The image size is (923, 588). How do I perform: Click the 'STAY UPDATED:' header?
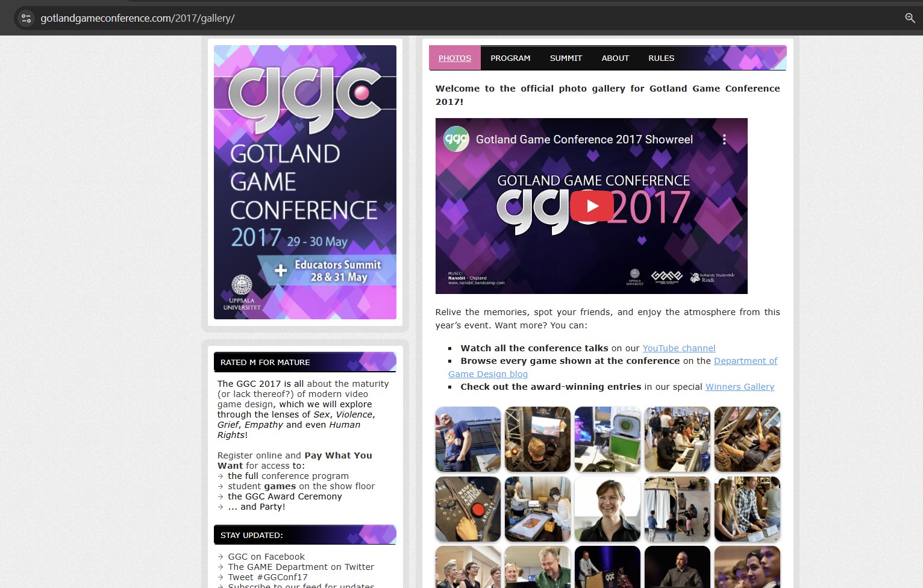pyautogui.click(x=305, y=535)
